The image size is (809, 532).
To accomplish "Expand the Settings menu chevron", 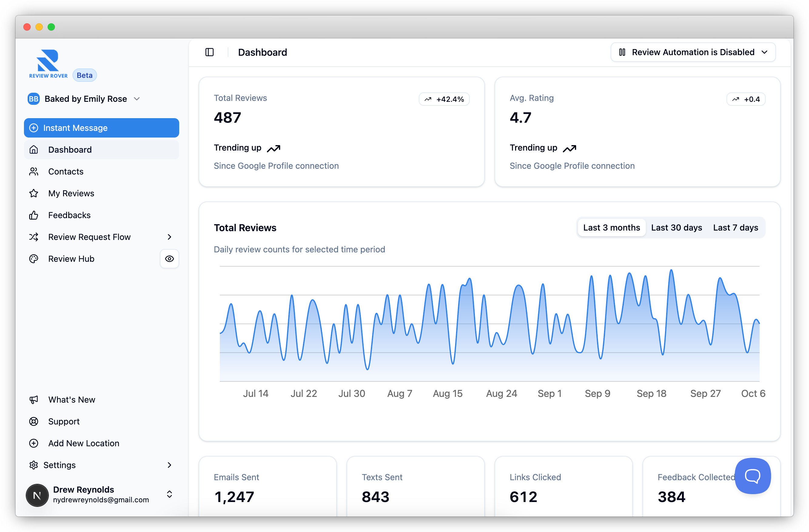I will point(169,465).
